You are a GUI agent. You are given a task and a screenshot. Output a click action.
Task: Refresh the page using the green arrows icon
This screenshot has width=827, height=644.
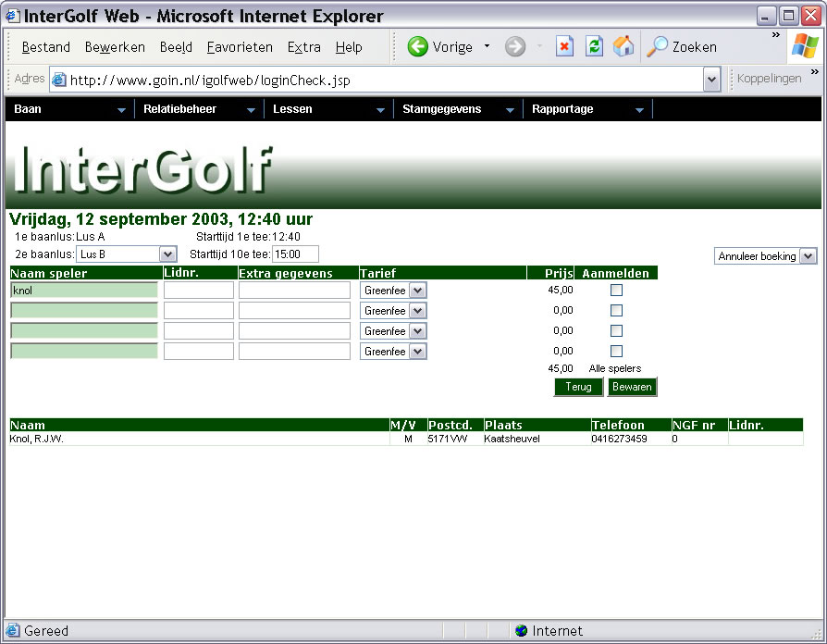pyautogui.click(x=594, y=46)
